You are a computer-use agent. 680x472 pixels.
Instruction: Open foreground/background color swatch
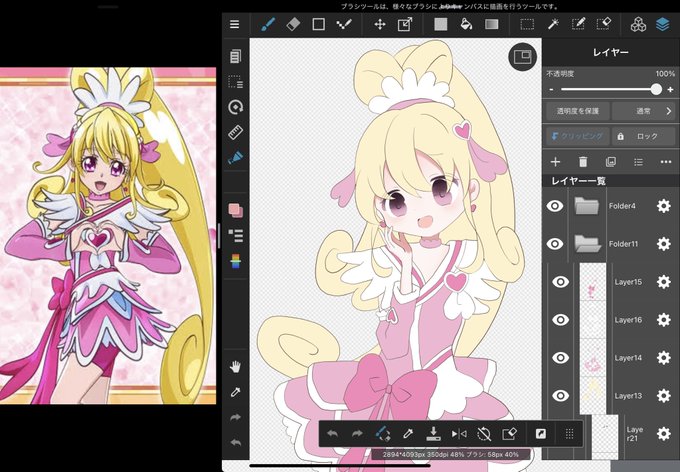coord(235,210)
